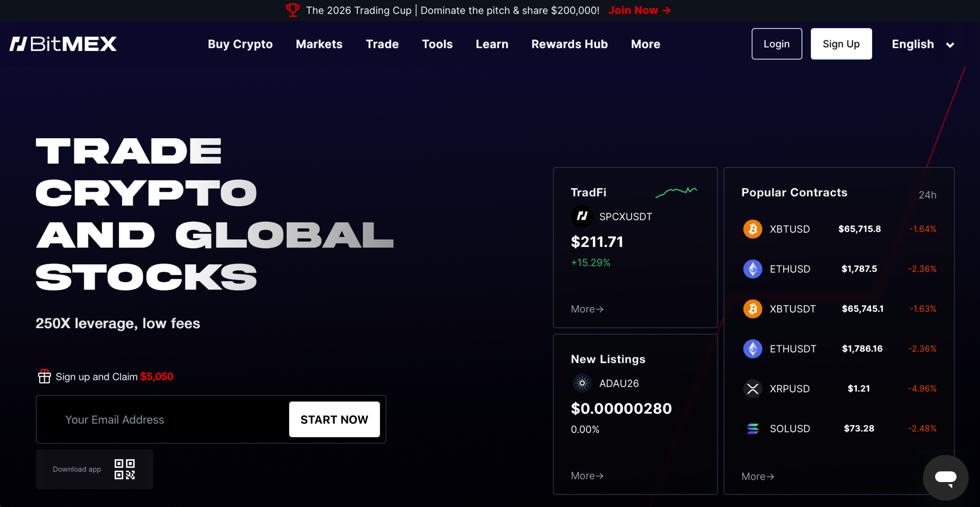Click the -4.96% XRPUSD change
The height and width of the screenshot is (507, 980).
pos(922,389)
